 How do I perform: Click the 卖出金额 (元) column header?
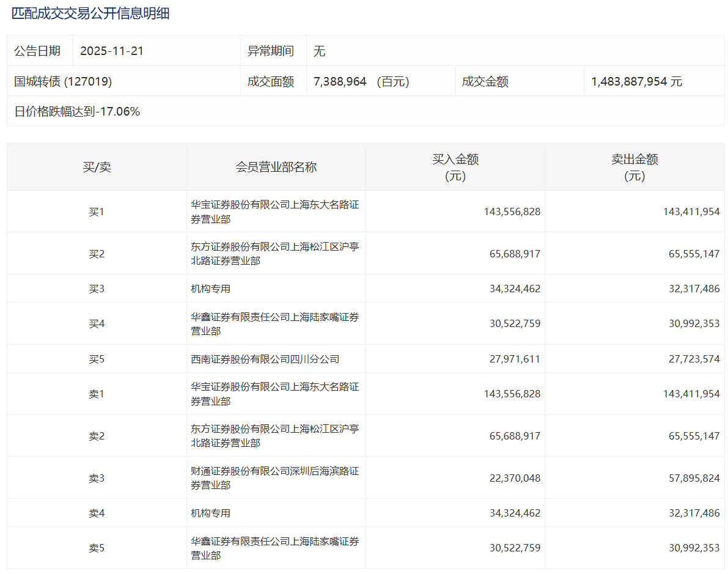(634, 167)
